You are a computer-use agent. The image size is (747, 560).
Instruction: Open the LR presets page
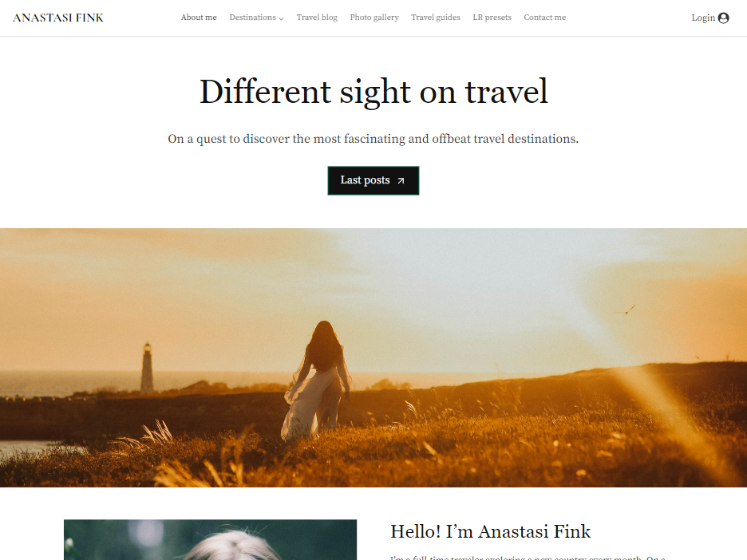[492, 18]
